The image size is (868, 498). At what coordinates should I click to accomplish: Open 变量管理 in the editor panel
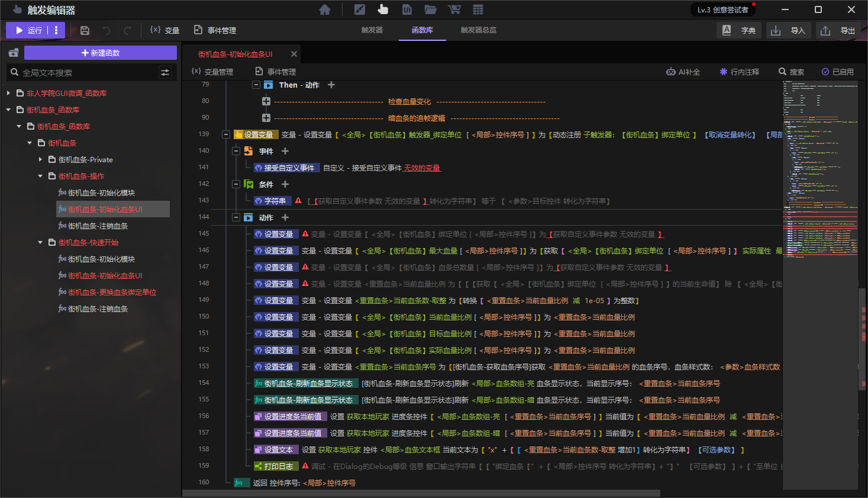coord(212,72)
